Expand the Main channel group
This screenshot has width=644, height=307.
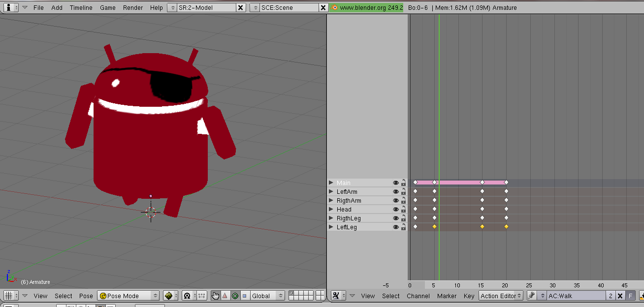(x=331, y=183)
